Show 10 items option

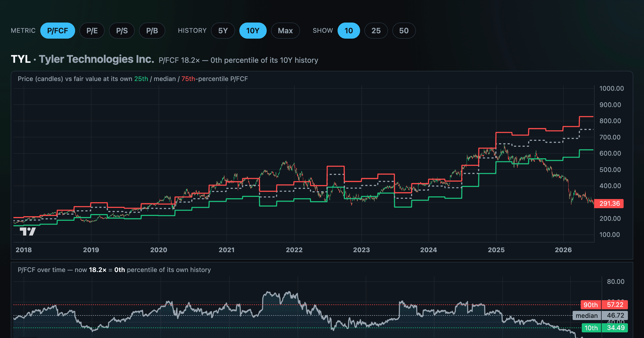(349, 31)
